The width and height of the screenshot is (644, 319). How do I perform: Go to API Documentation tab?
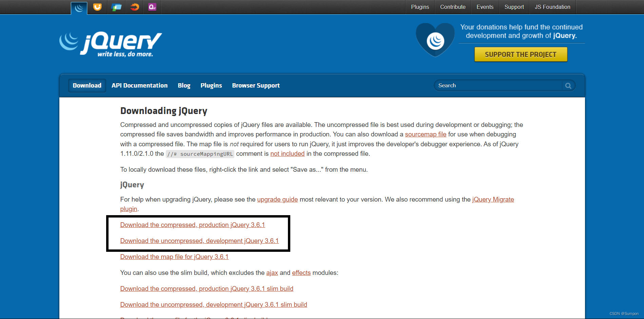[x=140, y=86]
